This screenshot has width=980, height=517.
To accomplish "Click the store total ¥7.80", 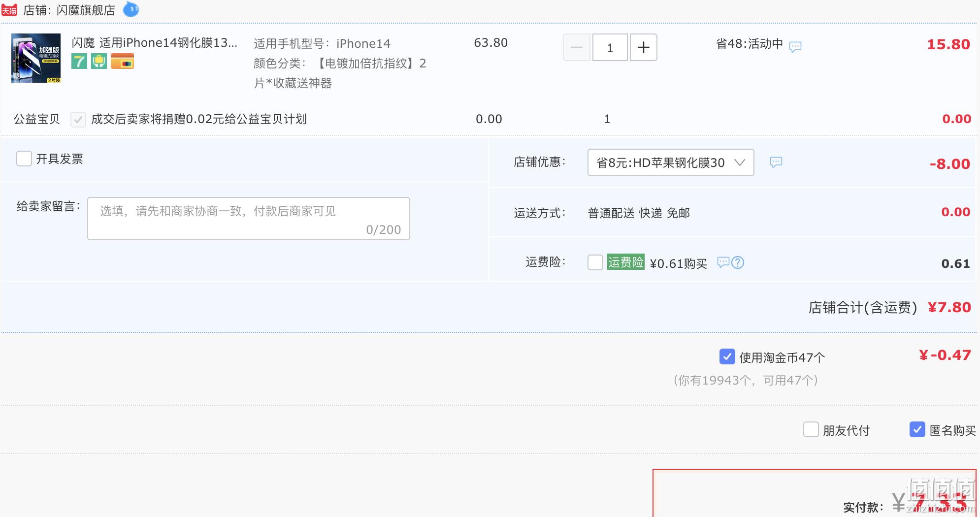I will (x=949, y=307).
